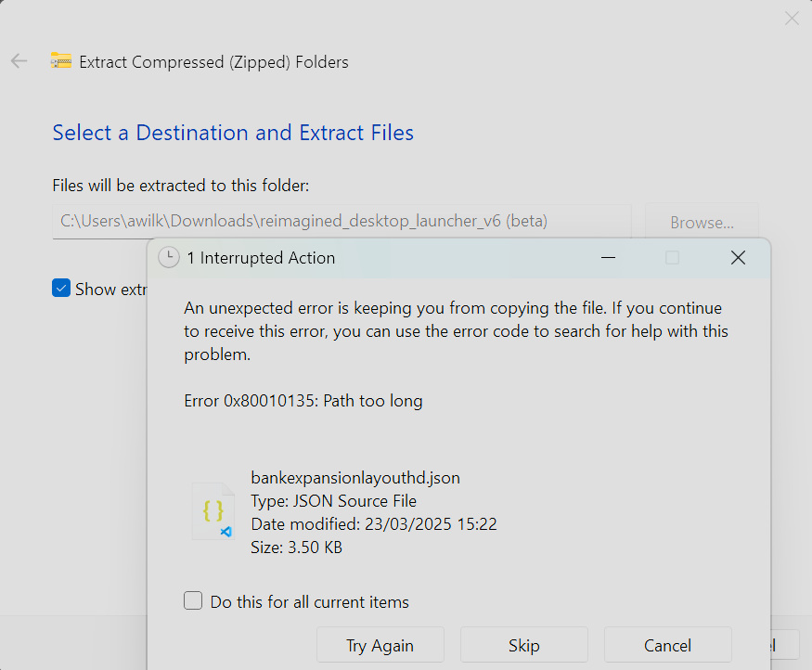Go back using the wizard's back arrow
Screen dimensions: 812x670
19,61
